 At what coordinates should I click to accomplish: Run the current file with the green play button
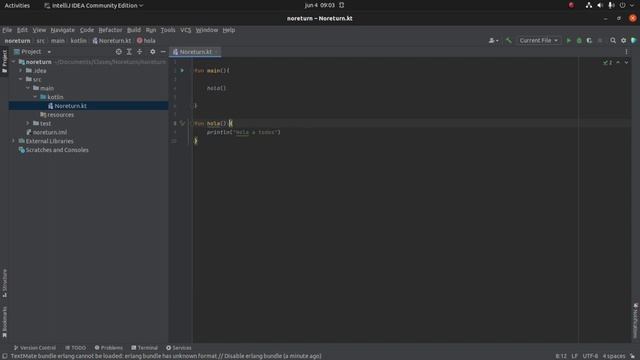pos(569,40)
